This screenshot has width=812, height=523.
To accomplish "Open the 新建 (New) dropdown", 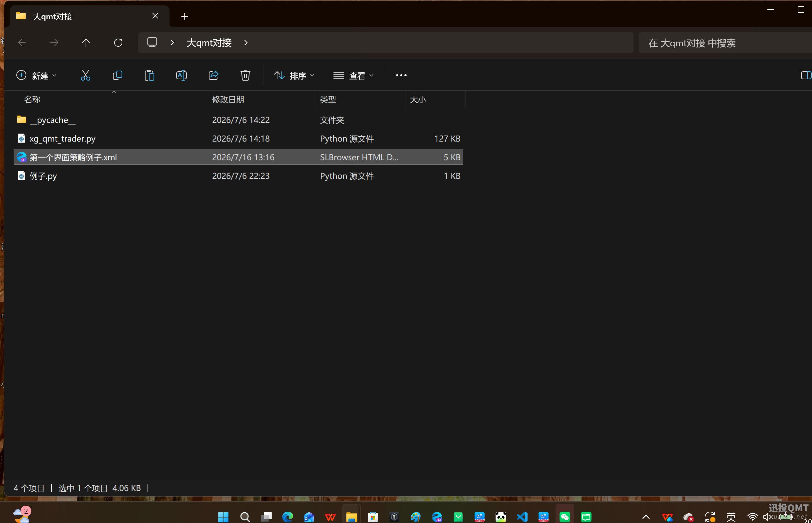I will (x=37, y=75).
